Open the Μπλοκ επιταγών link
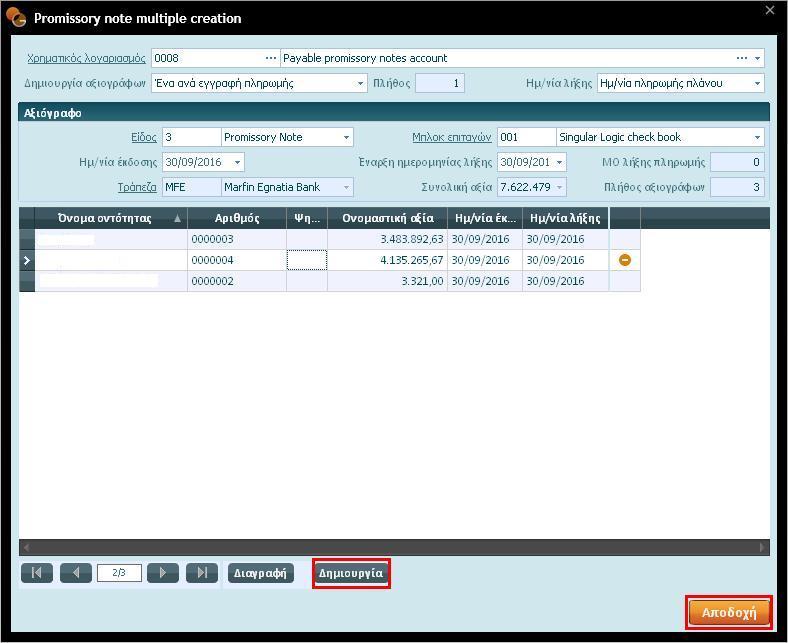The height and width of the screenshot is (643, 788). [x=451, y=137]
